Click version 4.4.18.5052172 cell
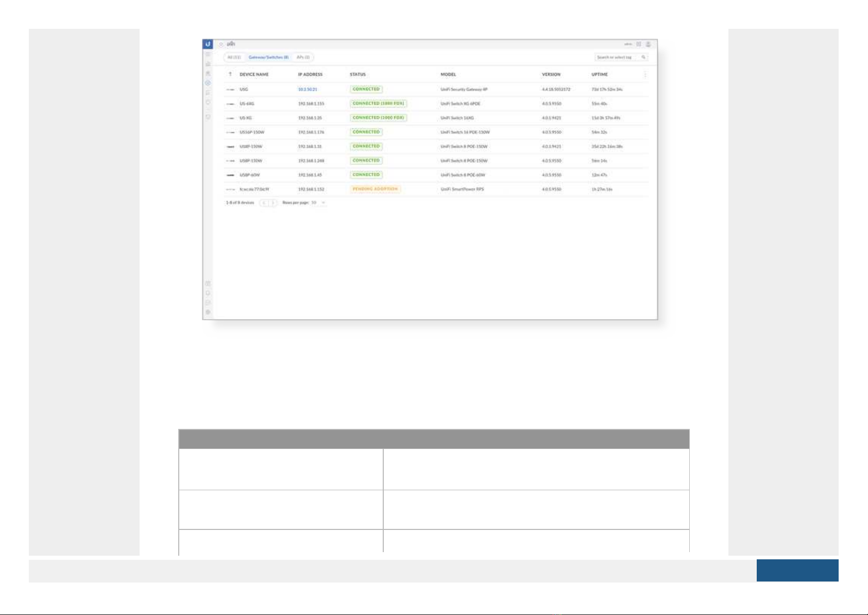The height and width of the screenshot is (615, 868). click(556, 90)
